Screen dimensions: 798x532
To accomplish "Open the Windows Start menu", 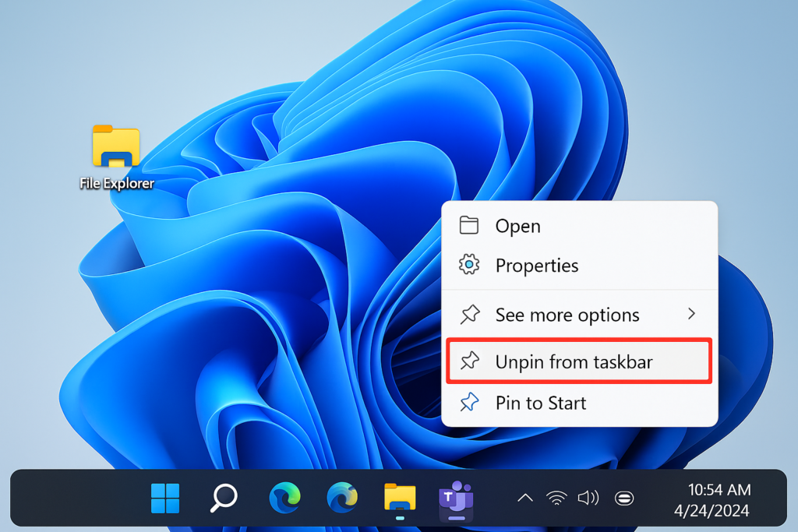I will tap(165, 498).
